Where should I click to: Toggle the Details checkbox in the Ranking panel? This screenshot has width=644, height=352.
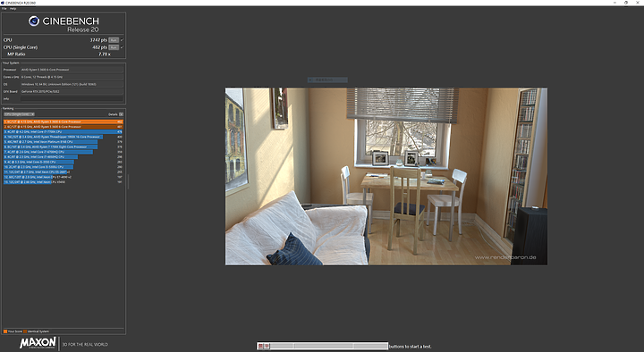coord(121,114)
